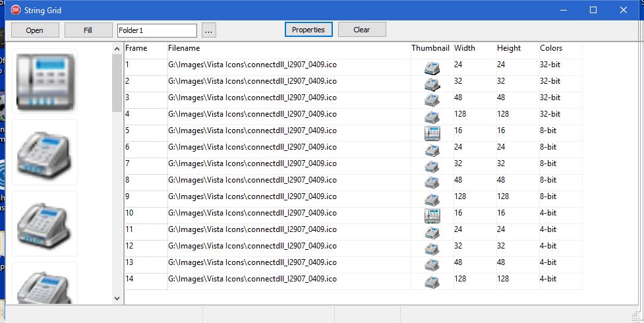The image size is (644, 323).
Task: Click the preview list scroll down arrow
Action: 117,299
